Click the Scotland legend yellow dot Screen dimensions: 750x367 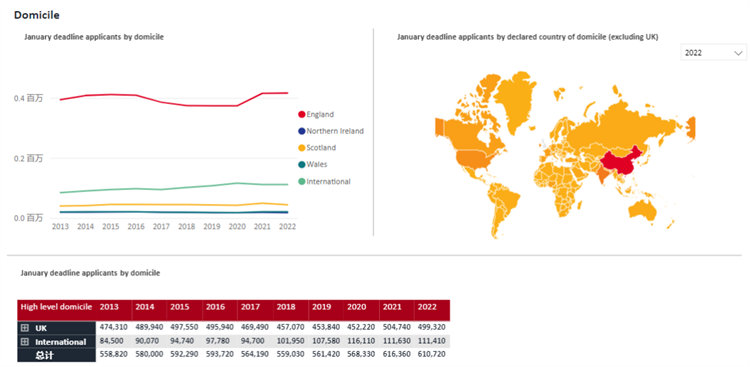(302, 148)
